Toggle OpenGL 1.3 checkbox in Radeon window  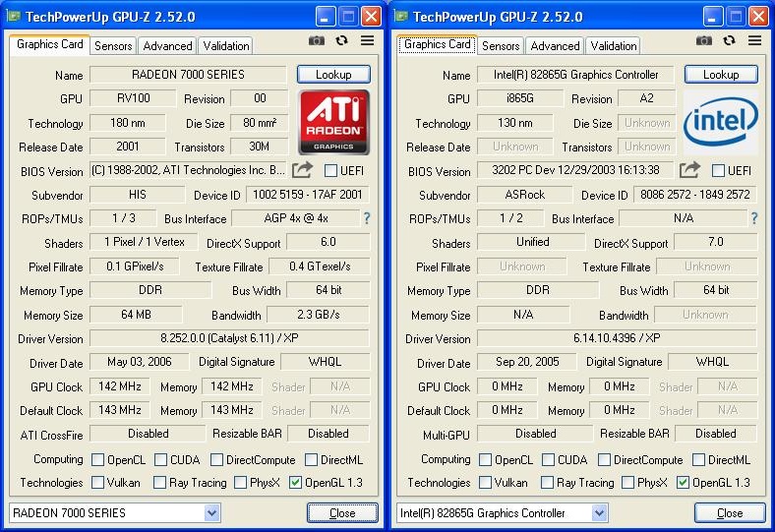[295, 482]
